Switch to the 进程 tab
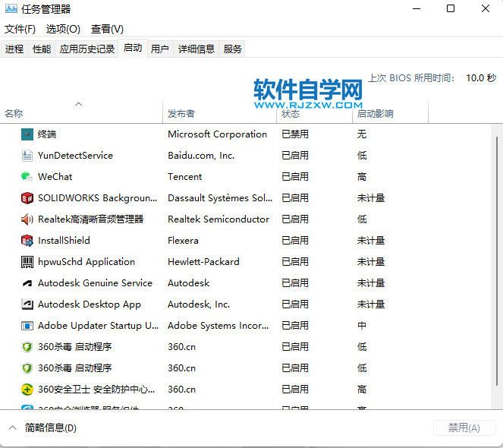This screenshot has height=448, width=503. point(14,49)
